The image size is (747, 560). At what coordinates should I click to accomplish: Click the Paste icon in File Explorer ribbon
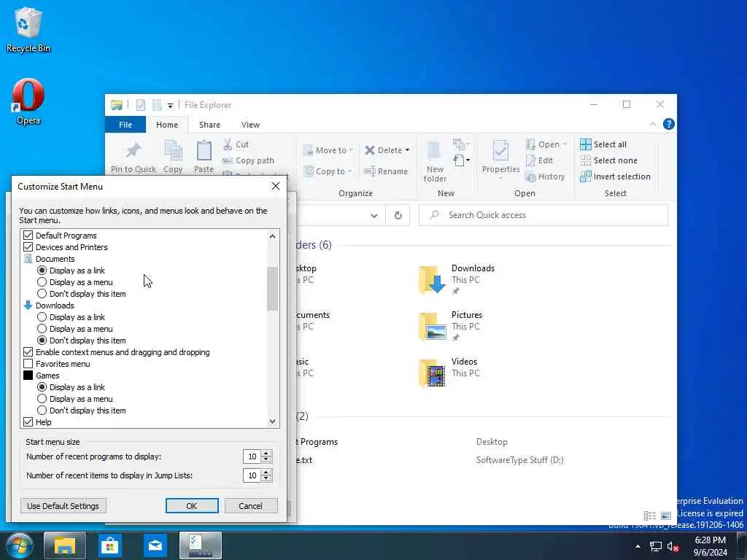tap(204, 157)
